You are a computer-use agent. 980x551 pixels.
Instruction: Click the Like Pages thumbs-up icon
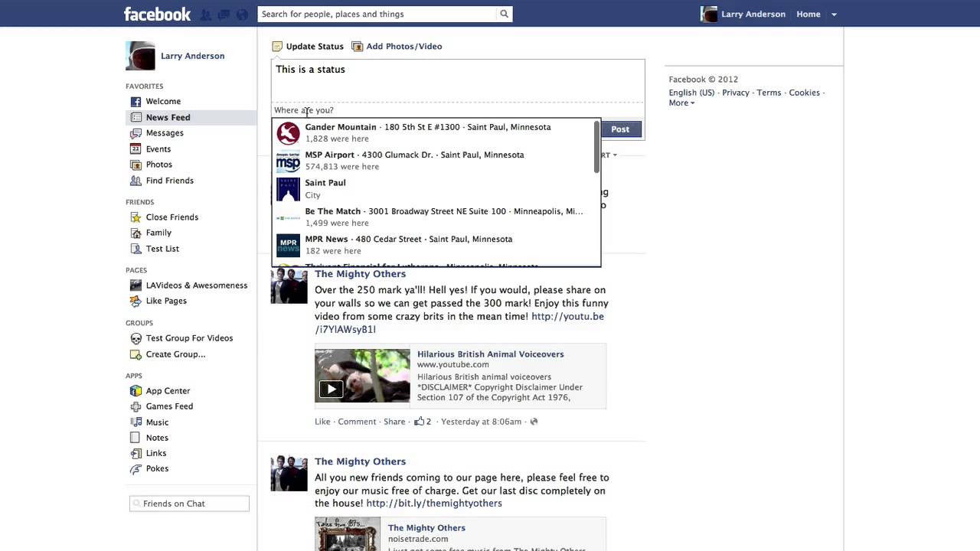tap(136, 301)
